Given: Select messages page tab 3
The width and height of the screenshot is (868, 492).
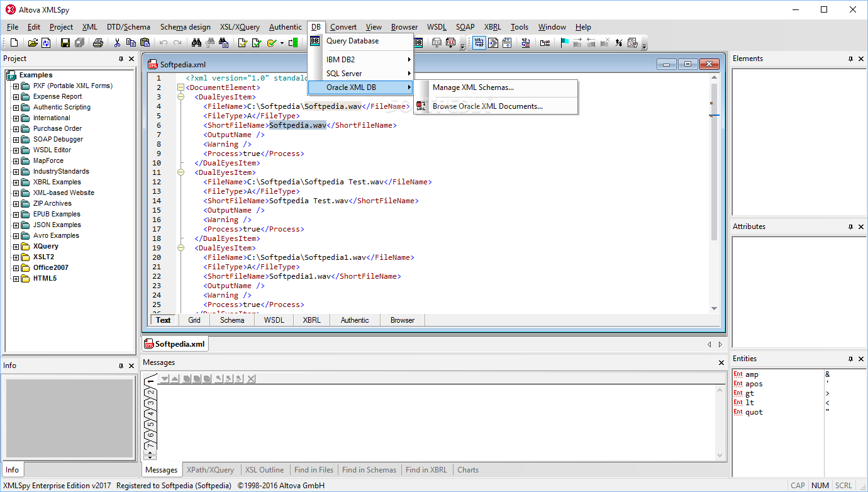Looking at the screenshot, I should coord(150,403).
